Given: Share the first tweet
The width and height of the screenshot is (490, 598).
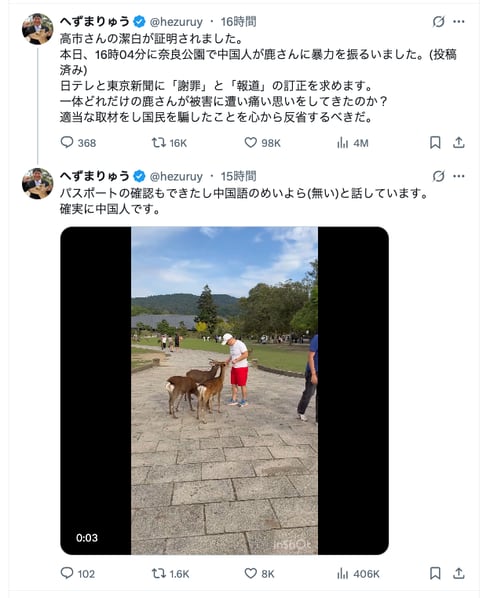Looking at the screenshot, I should tap(459, 142).
